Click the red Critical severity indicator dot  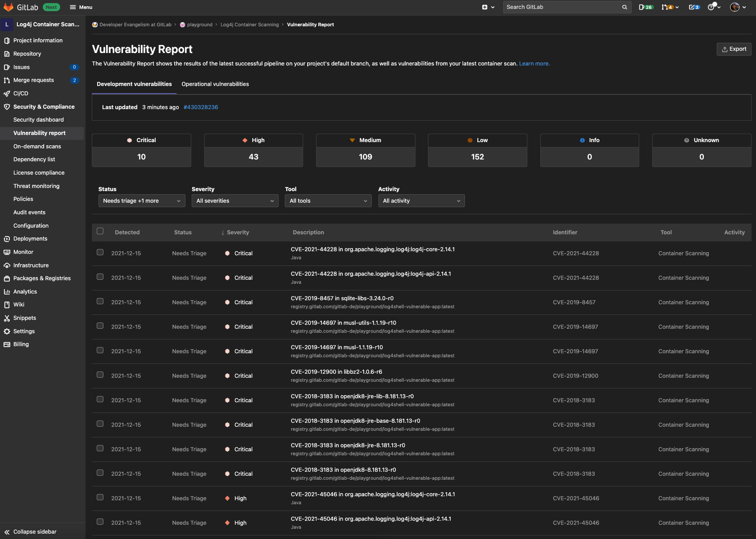129,140
